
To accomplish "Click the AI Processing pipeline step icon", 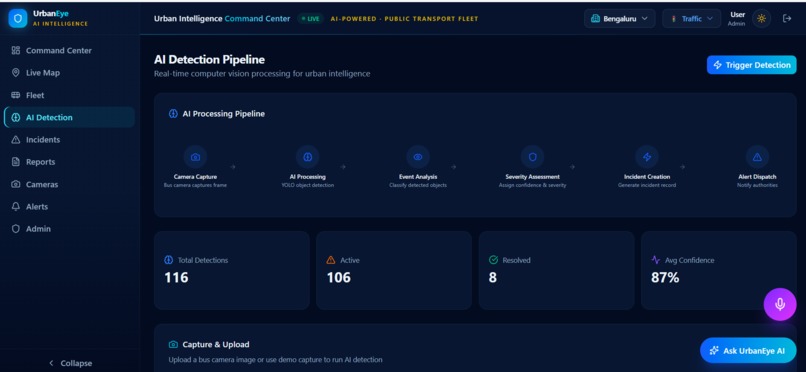I will coord(307,157).
